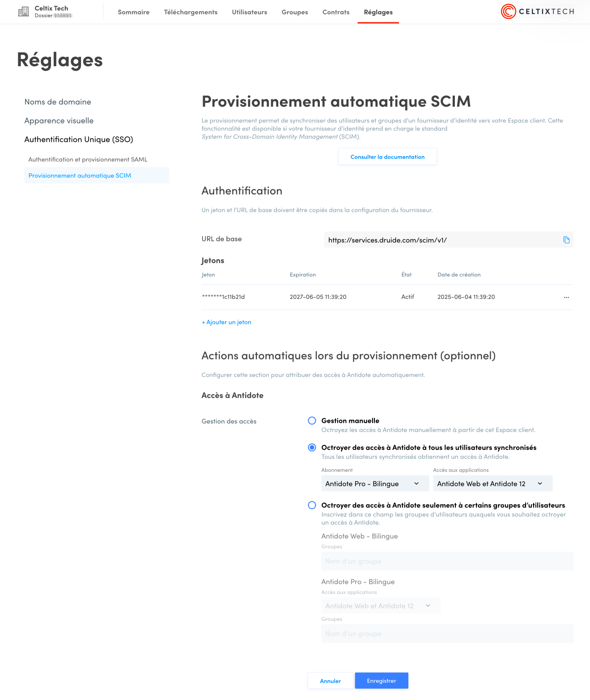Viewport: 590px width, 700px height.
Task: Open the Abonnement Antidote Pro – Bilingue dropdown
Action: [375, 484]
